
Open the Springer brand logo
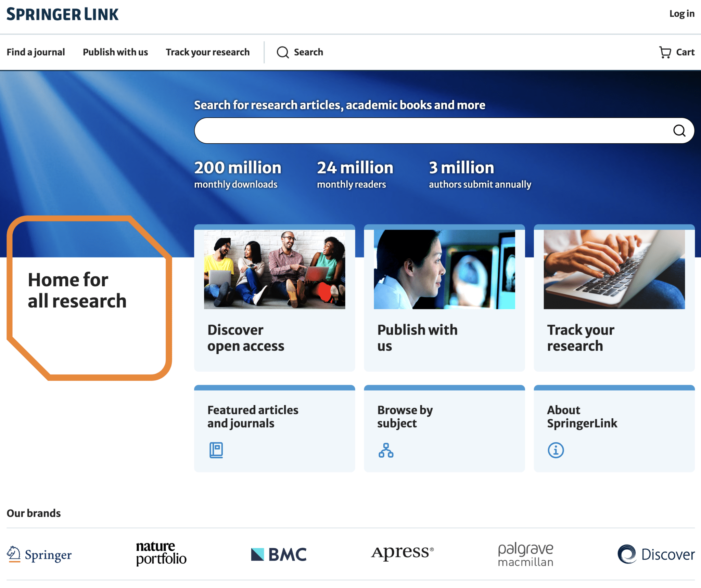click(39, 554)
